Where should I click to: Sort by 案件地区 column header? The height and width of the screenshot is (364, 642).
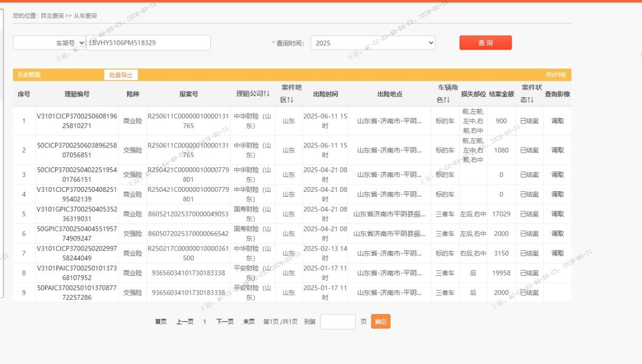pos(292,94)
